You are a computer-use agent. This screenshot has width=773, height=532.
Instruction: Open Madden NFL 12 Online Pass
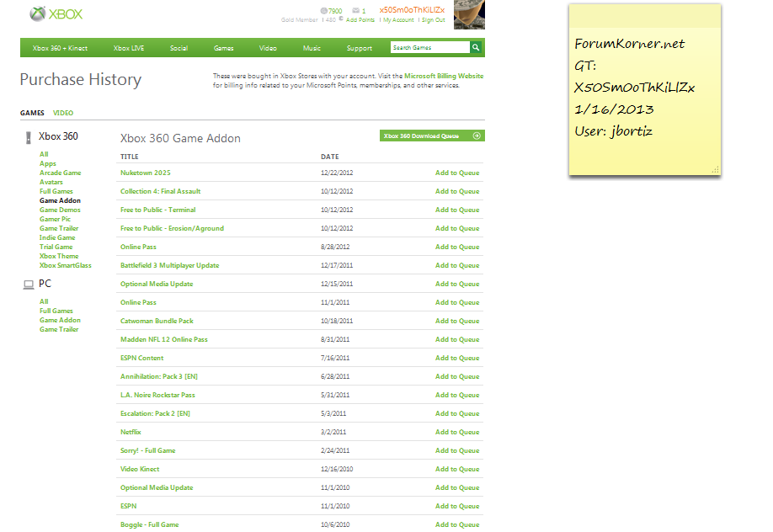[163, 339]
